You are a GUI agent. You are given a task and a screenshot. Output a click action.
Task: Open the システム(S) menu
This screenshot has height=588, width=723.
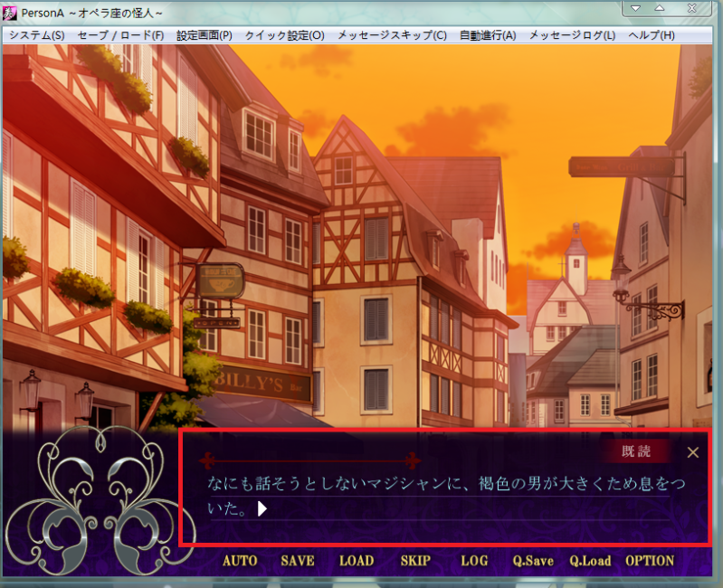point(36,35)
